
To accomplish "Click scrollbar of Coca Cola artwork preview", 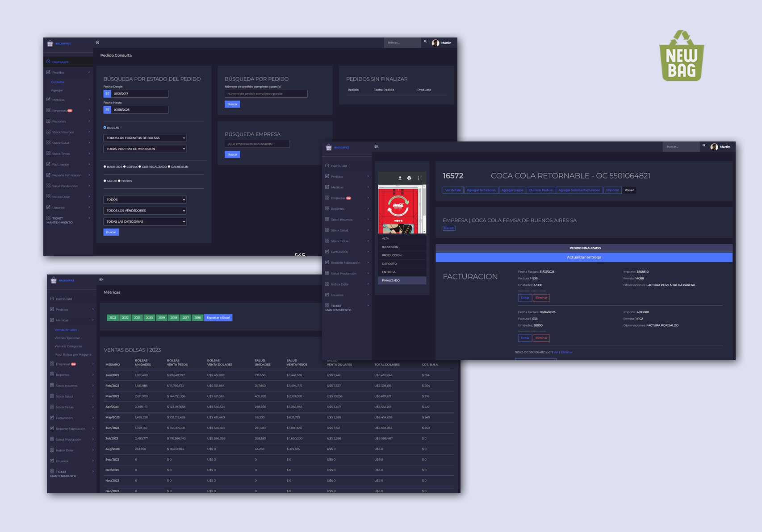I will [x=424, y=209].
